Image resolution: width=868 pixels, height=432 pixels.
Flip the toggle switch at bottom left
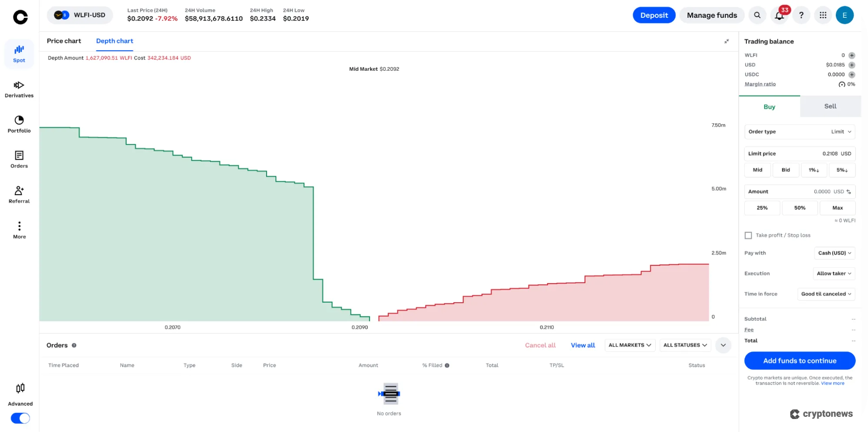click(20, 418)
